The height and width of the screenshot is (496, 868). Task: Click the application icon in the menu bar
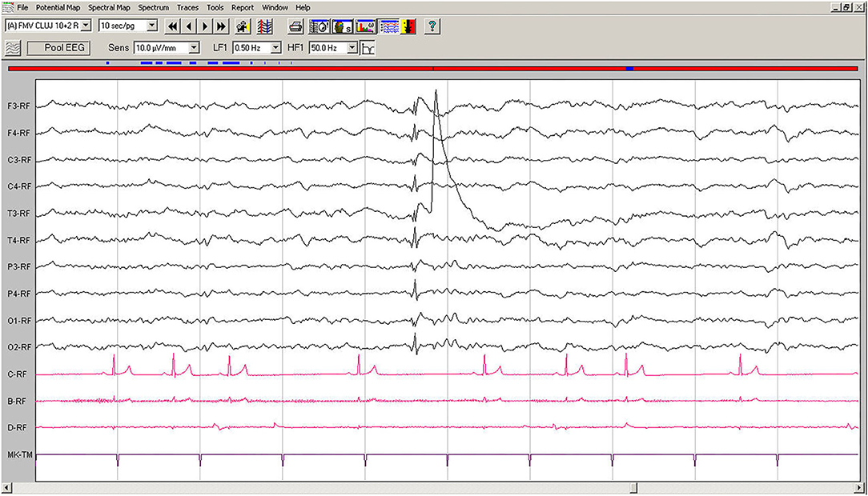pyautogui.click(x=8, y=7)
